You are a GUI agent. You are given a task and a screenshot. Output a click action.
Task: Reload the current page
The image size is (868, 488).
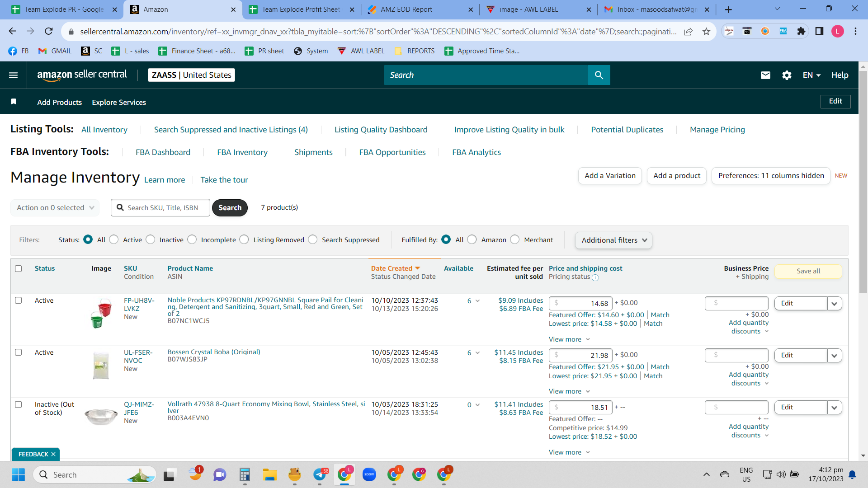click(49, 31)
